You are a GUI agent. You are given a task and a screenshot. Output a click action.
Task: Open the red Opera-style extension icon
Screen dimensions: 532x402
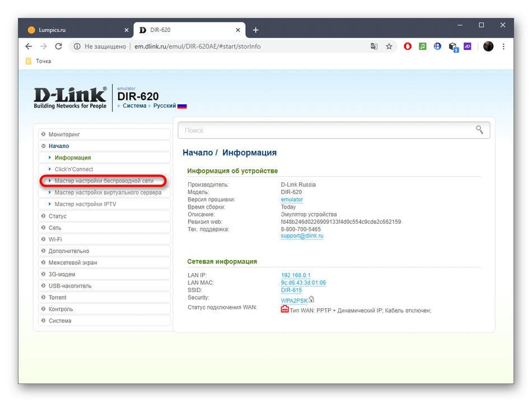(x=408, y=47)
